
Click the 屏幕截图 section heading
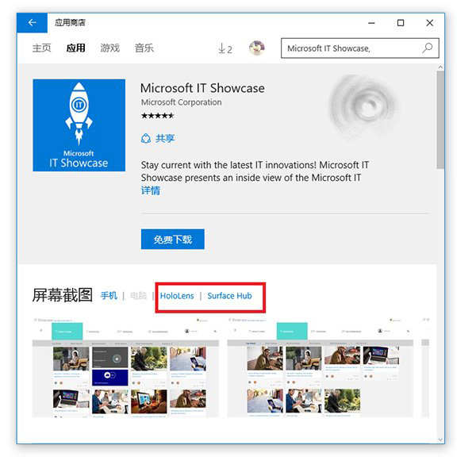62,295
